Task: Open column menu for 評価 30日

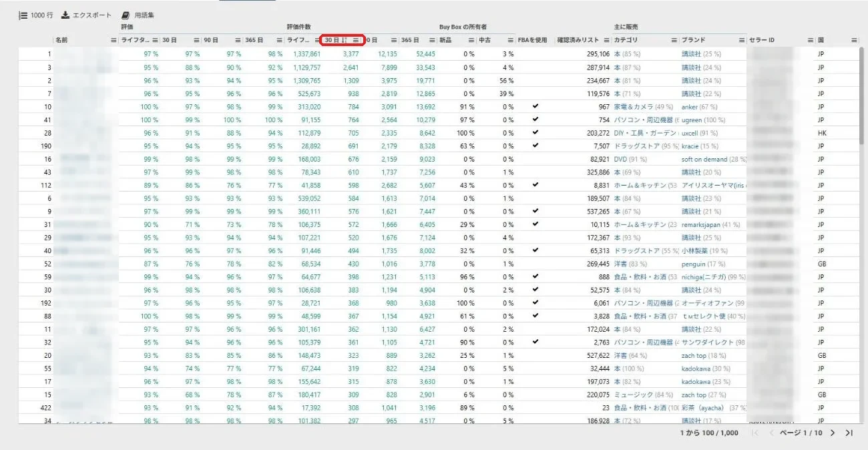Action: 196,40
